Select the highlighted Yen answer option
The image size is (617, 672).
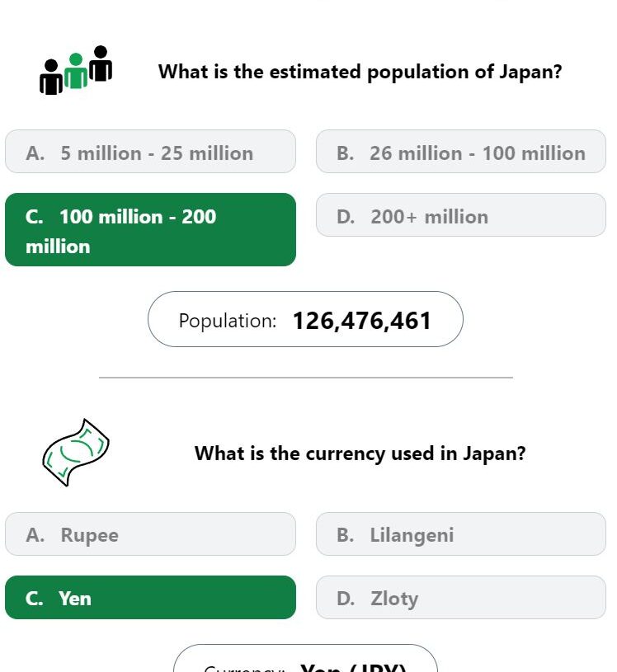point(150,598)
